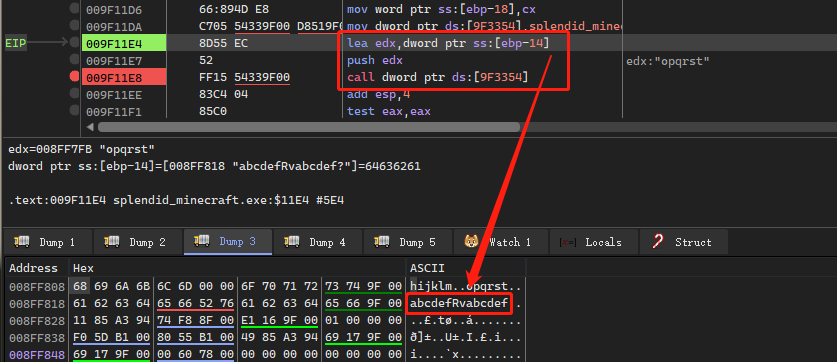Viewport: 837px width, 362px height.
Task: Switch to the Dump 1 tab
Action: tap(48, 242)
